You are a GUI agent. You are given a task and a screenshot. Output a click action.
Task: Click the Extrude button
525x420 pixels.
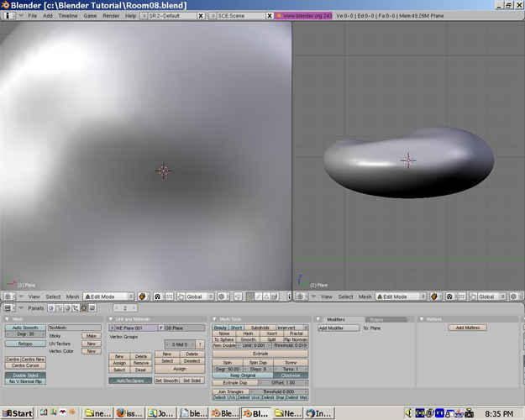pos(260,354)
